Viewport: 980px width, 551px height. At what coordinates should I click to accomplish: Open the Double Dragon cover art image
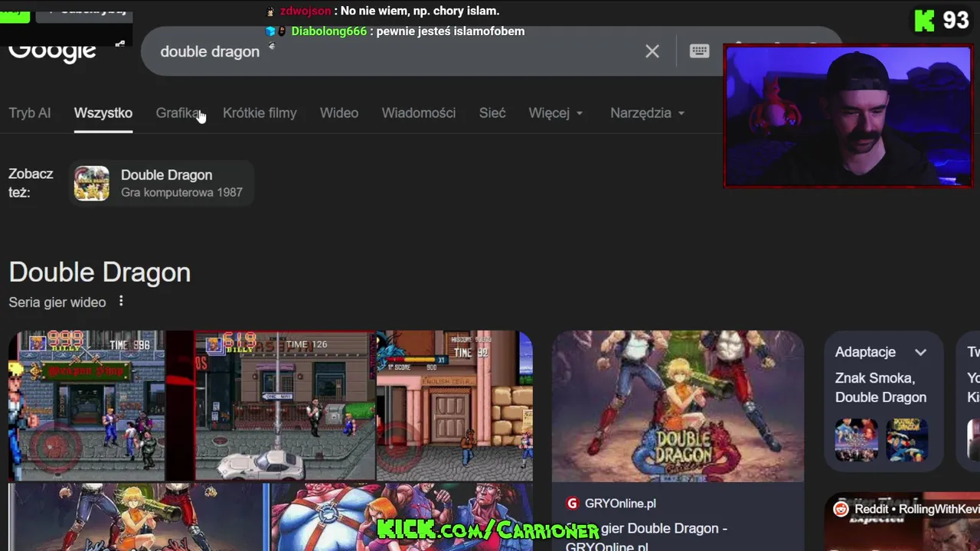click(678, 406)
